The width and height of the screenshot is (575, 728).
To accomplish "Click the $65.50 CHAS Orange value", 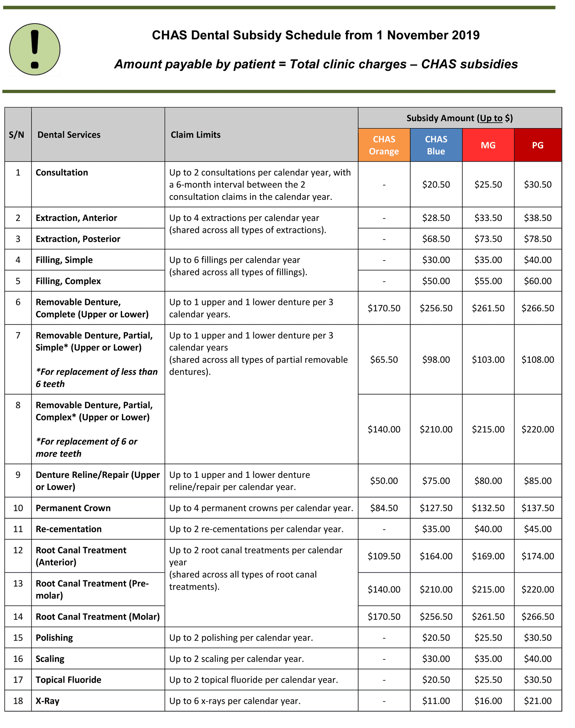I will [384, 360].
